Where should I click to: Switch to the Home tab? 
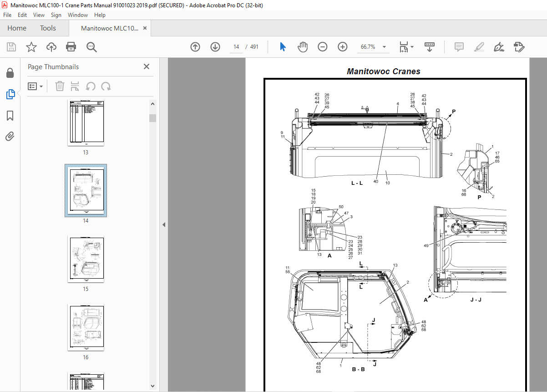click(17, 28)
